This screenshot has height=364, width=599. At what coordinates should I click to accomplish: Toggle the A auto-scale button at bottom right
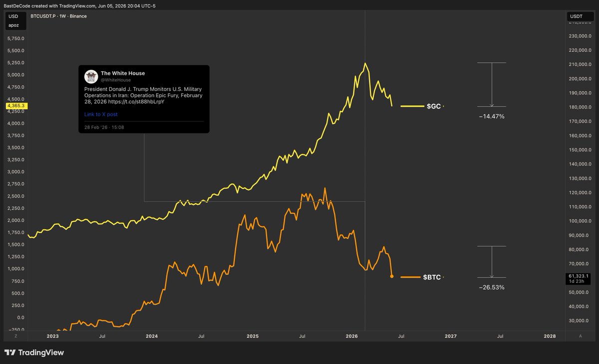tap(580, 336)
